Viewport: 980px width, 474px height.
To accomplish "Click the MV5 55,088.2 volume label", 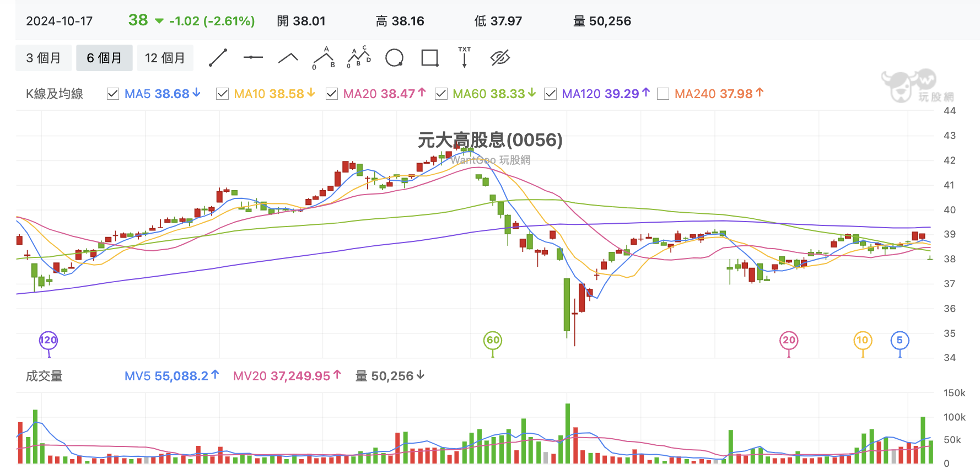I will point(172,376).
